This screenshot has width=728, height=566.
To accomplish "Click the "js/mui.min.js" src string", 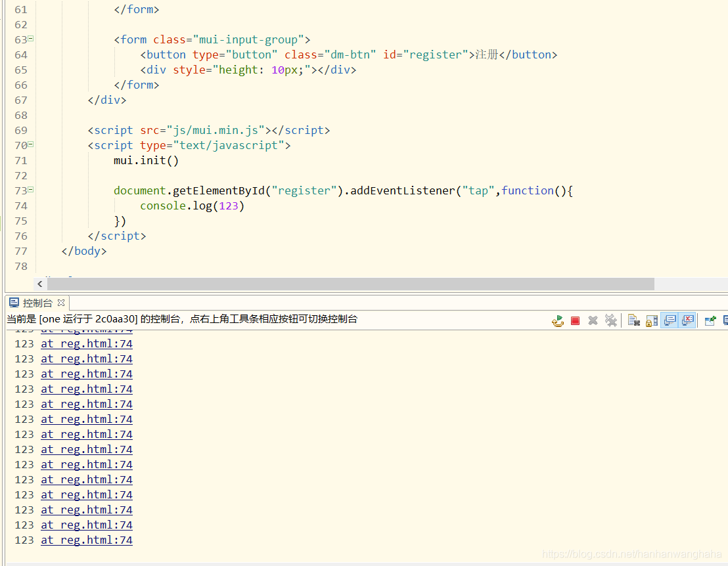I will 216,131.
